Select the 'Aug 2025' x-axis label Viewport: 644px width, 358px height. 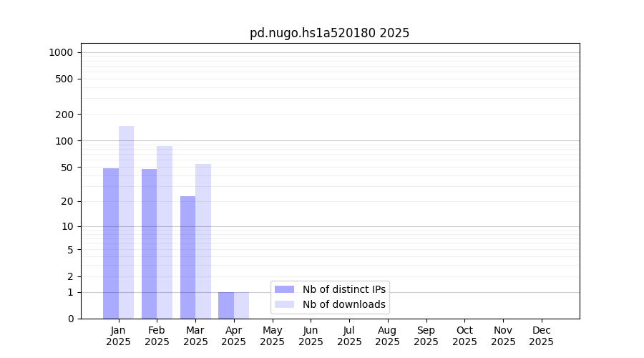point(387,336)
